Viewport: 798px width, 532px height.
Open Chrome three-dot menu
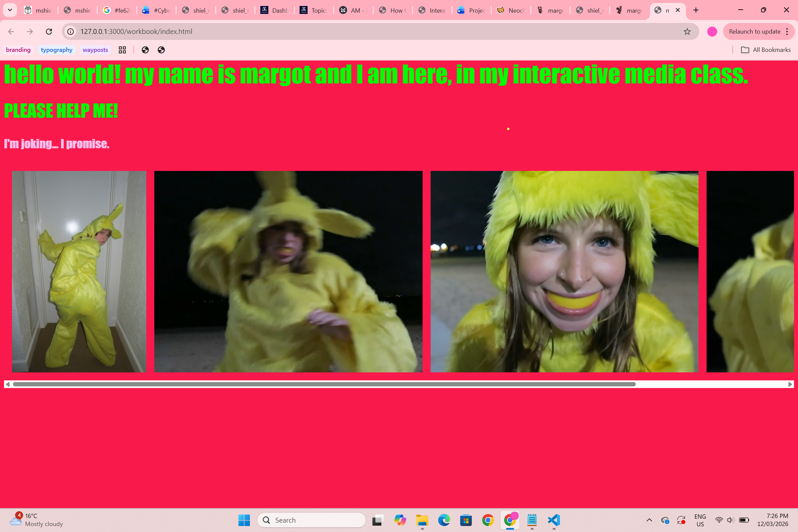pyautogui.click(x=787, y=32)
